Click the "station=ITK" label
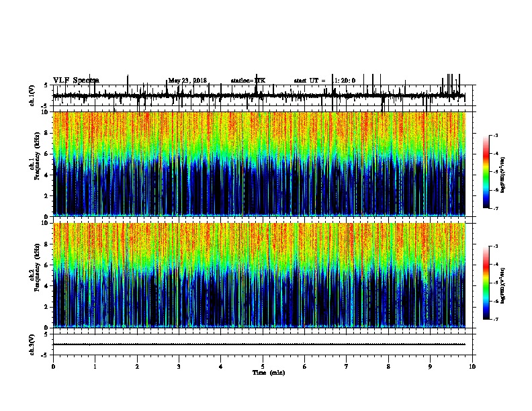The height and width of the screenshot is (411, 532). pos(248,81)
